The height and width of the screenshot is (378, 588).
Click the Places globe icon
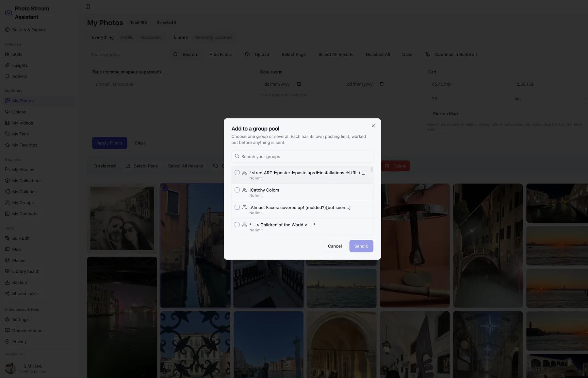(7, 260)
